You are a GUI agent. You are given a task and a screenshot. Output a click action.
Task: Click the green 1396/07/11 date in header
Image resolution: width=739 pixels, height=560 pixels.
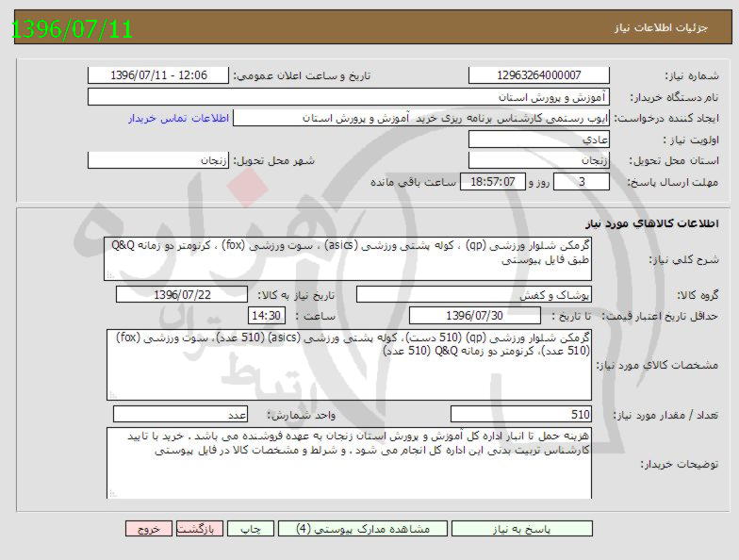[72, 28]
